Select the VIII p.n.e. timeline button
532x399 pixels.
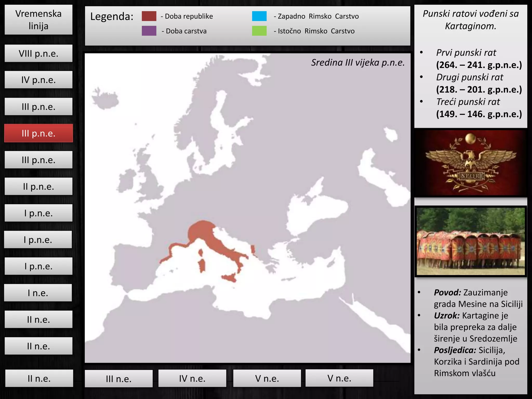pyautogui.click(x=38, y=54)
